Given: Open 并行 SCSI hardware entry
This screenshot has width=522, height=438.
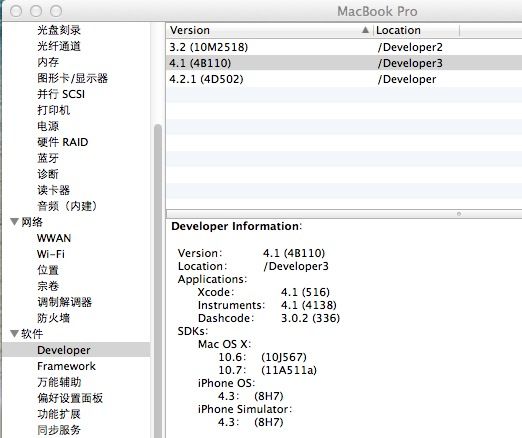Looking at the screenshot, I should click(x=61, y=94).
